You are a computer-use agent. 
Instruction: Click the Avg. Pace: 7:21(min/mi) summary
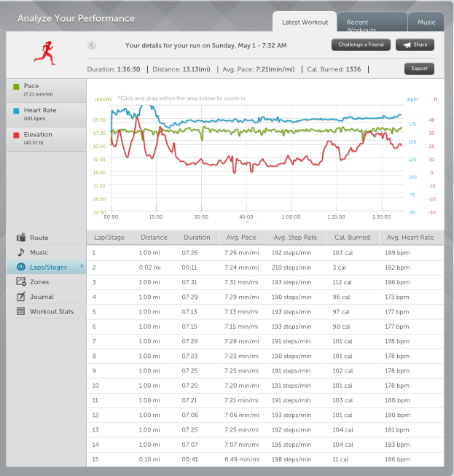point(259,69)
